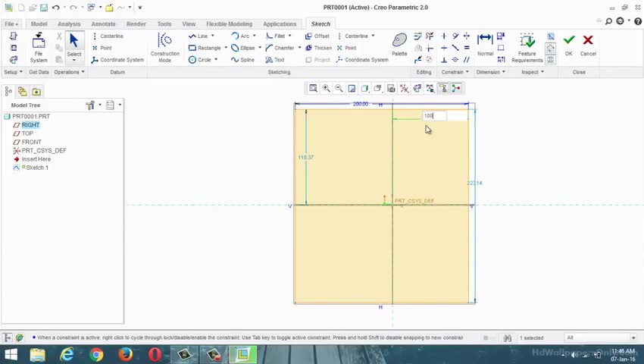Viewport: 644px width, 364px height.
Task: Create a Normal dimension
Action: point(485,45)
